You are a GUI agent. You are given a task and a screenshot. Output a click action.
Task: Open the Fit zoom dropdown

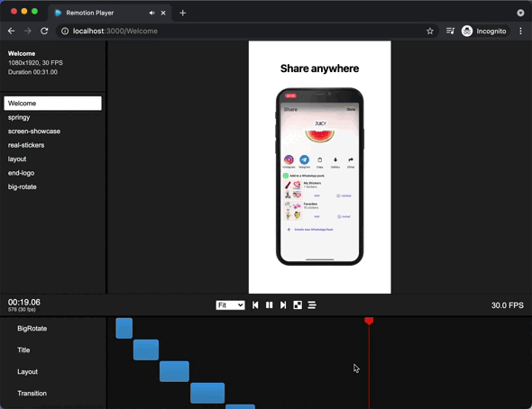[x=230, y=305]
